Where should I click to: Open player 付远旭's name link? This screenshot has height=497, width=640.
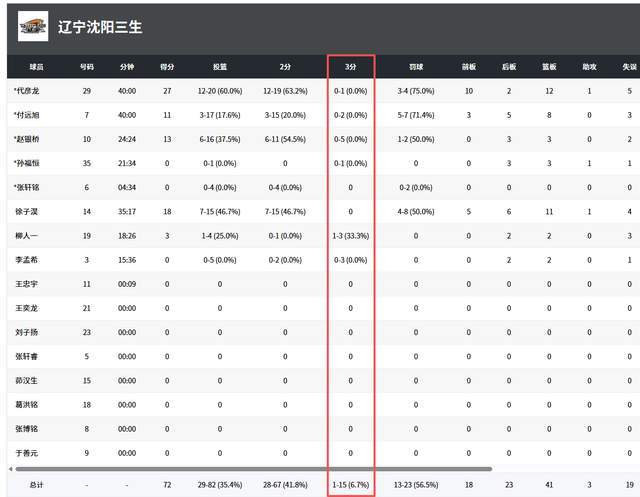click(x=29, y=115)
